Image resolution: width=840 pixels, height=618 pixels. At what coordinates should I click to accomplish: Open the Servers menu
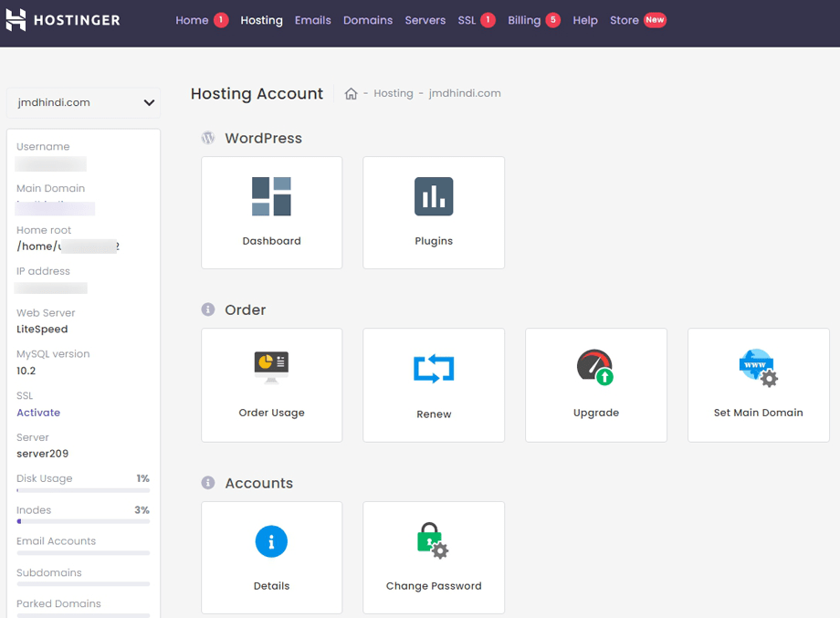pyautogui.click(x=425, y=20)
